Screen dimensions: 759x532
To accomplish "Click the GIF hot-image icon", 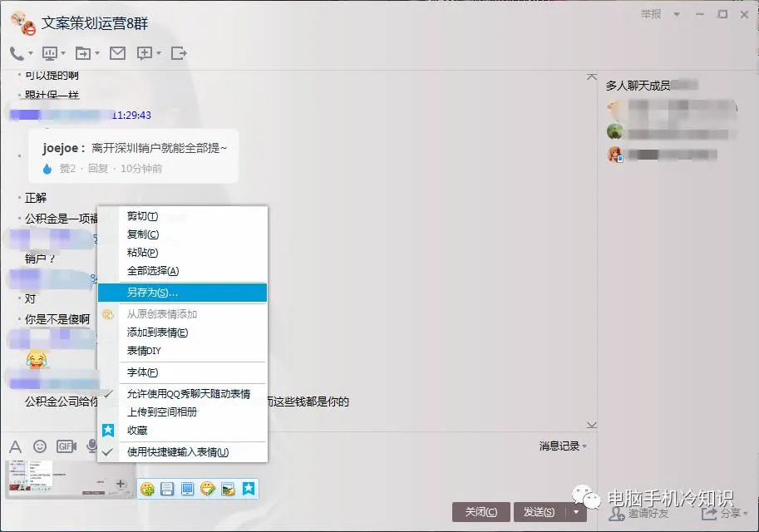I will point(66,446).
